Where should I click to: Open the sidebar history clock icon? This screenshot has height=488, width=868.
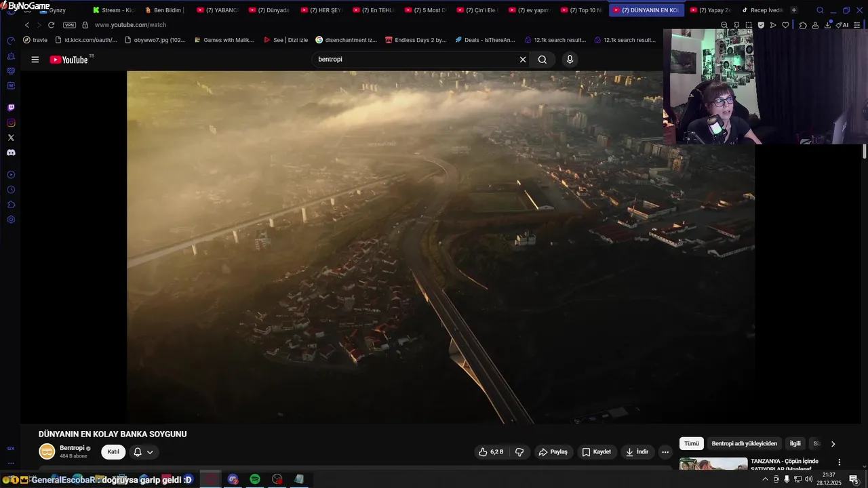(11, 190)
